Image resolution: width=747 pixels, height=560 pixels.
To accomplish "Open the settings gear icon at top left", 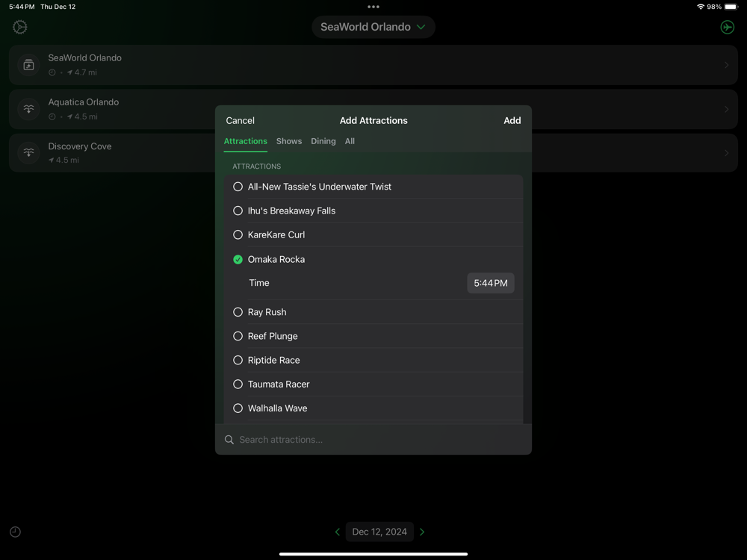I will pos(19,27).
